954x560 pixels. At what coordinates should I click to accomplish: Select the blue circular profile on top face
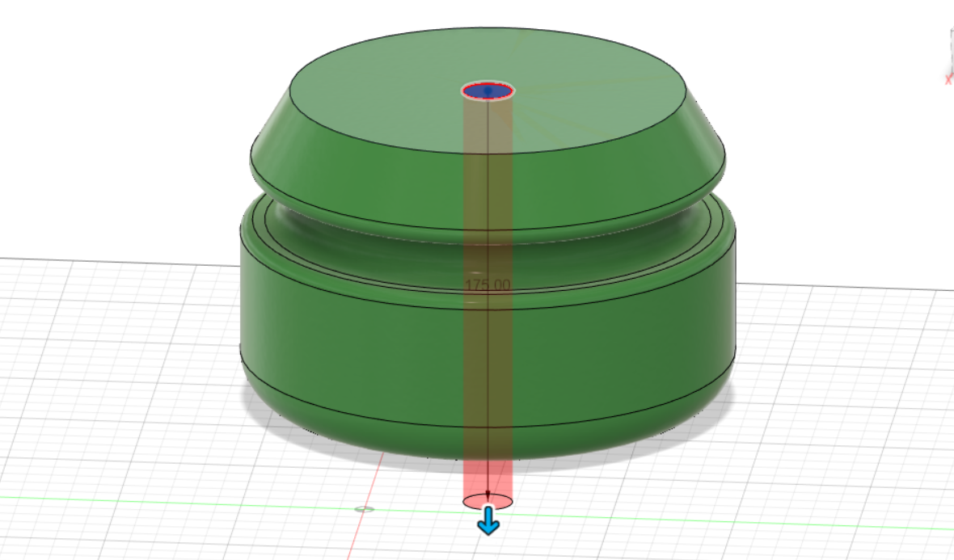tap(488, 91)
